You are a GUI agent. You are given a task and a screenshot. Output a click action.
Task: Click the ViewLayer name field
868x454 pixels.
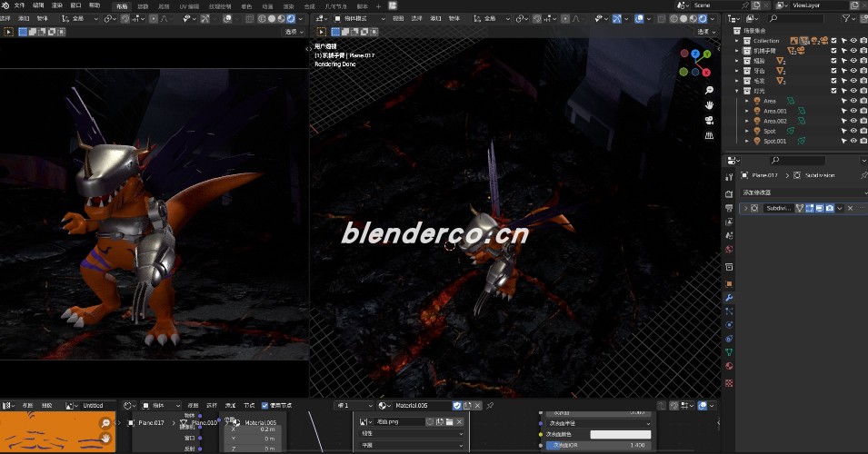(x=819, y=5)
